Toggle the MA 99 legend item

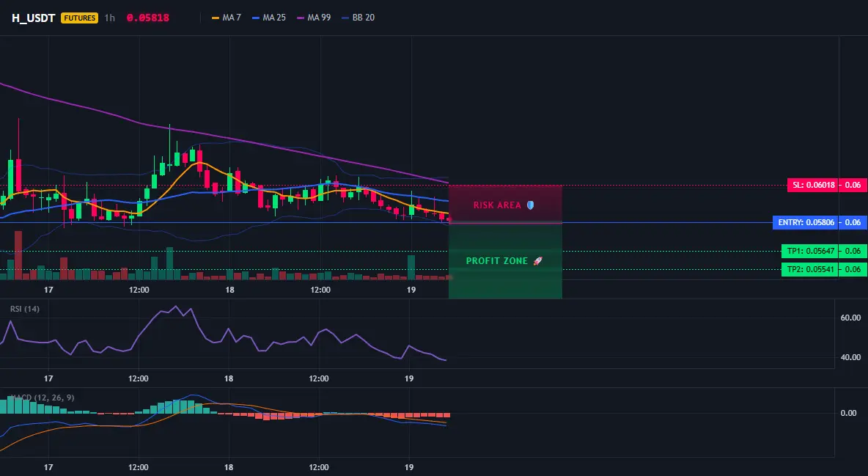point(314,18)
